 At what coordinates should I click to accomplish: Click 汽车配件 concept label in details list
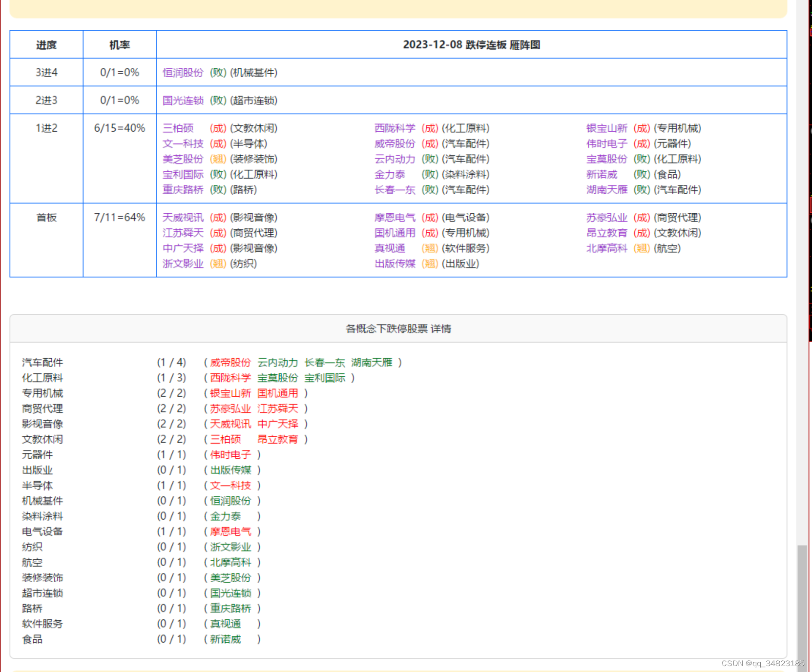[42, 363]
